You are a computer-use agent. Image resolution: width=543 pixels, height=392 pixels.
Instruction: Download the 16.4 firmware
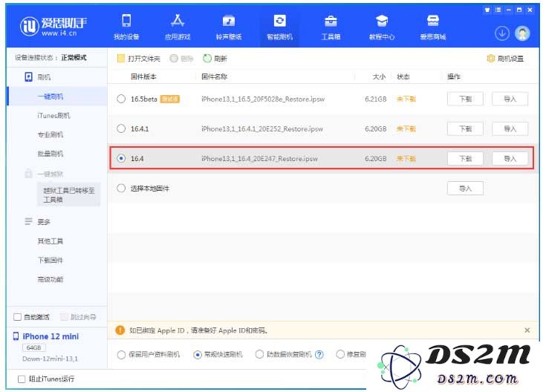[465, 158]
